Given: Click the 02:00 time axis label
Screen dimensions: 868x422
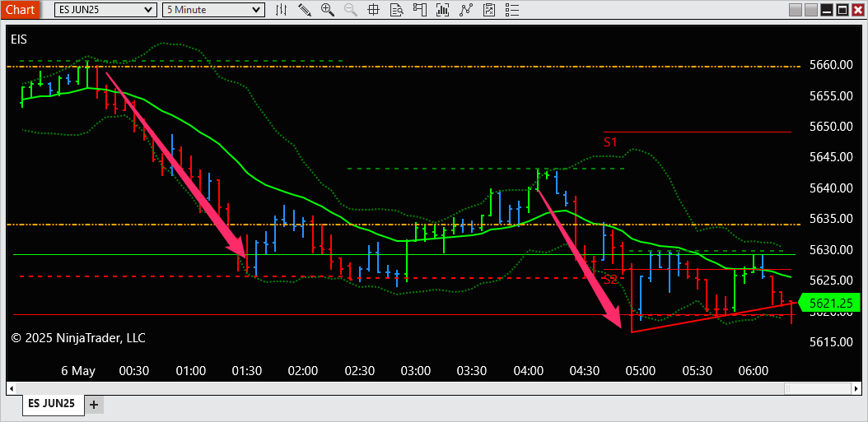Looking at the screenshot, I should 303,370.
